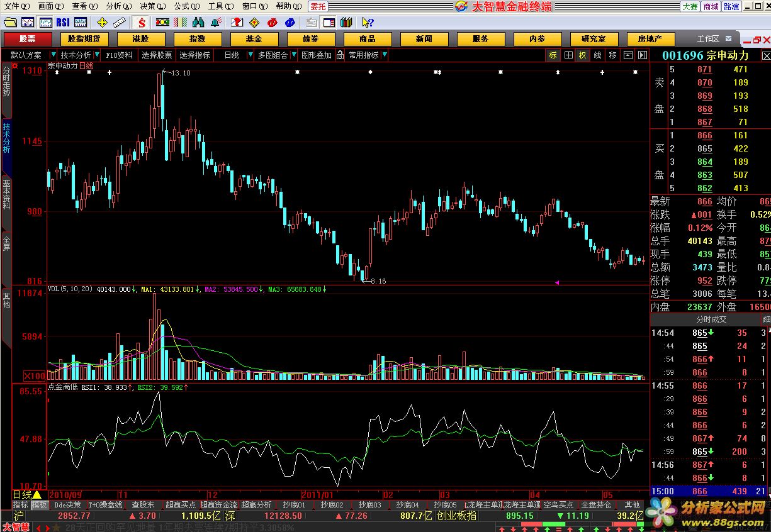Click the X10 volume scale label
Image resolution: width=771 pixels, height=532 pixels.
pyautogui.click(x=35, y=376)
